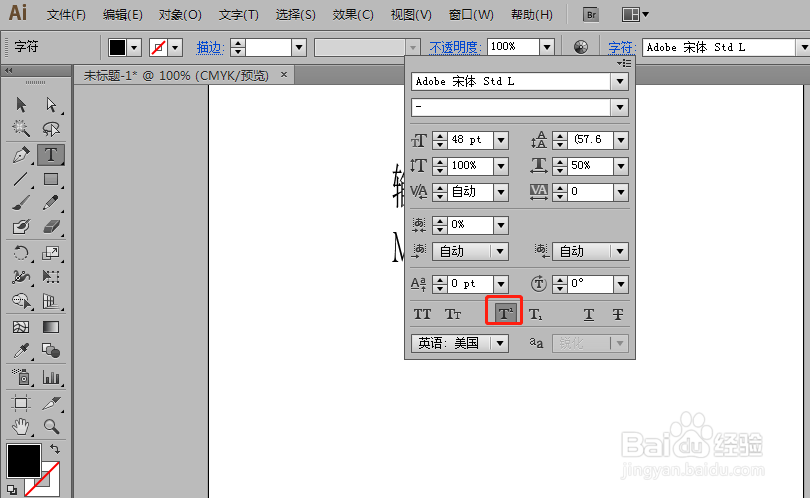The image size is (810, 498).
Task: Open the 文件(F) menu
Action: click(66, 14)
